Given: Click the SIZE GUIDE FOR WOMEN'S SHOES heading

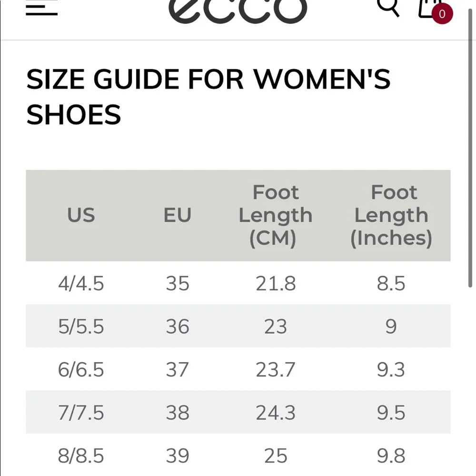Looking at the screenshot, I should [209, 96].
